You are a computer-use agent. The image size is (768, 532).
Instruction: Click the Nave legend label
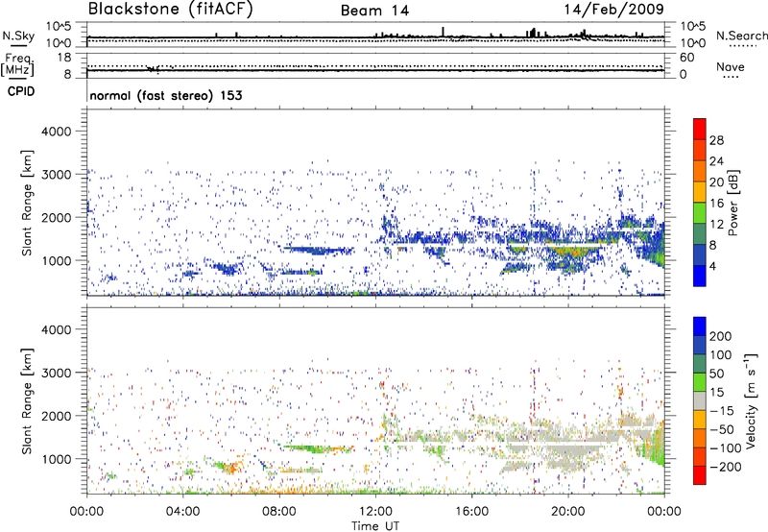tap(731, 66)
